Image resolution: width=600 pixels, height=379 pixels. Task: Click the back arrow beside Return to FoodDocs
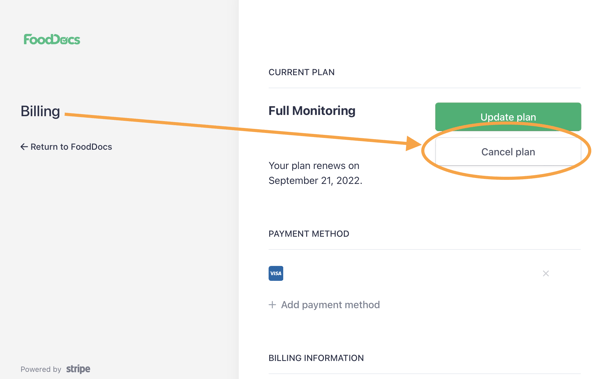(24, 147)
